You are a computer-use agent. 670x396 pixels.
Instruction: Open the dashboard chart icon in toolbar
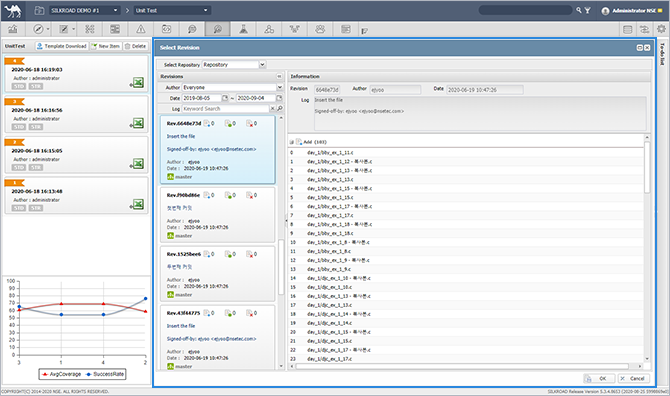[13, 29]
